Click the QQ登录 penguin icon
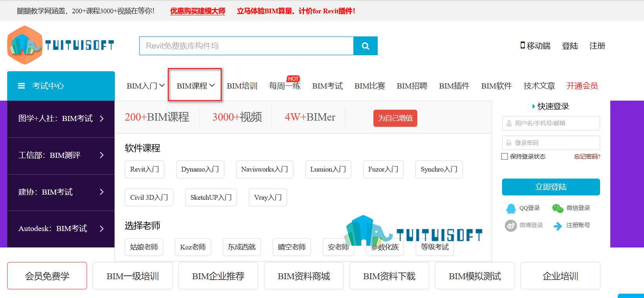 click(511, 208)
